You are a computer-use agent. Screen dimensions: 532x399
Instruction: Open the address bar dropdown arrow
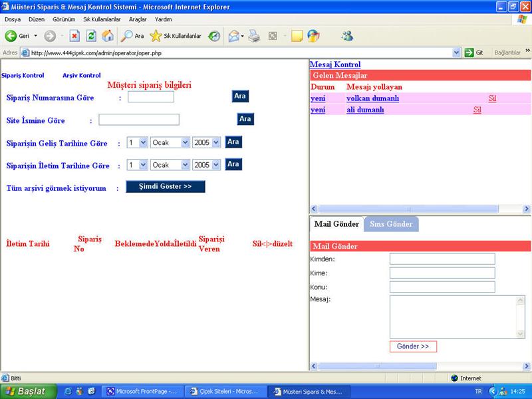[x=456, y=53]
